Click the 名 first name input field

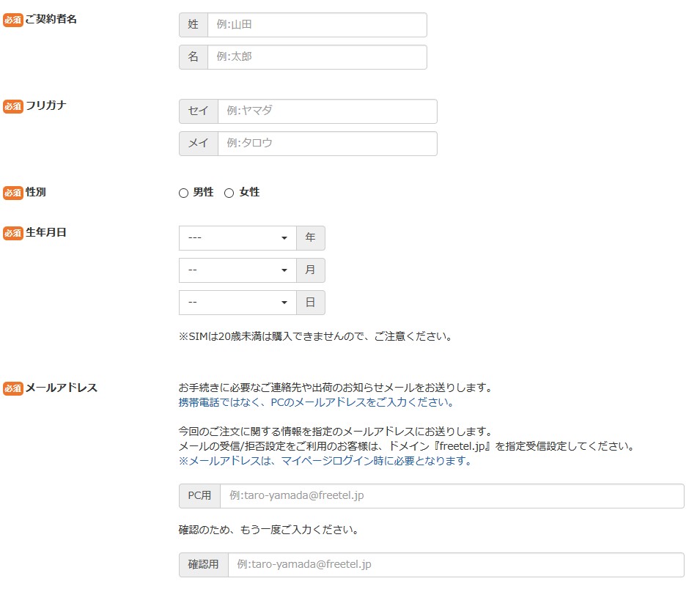(x=317, y=57)
